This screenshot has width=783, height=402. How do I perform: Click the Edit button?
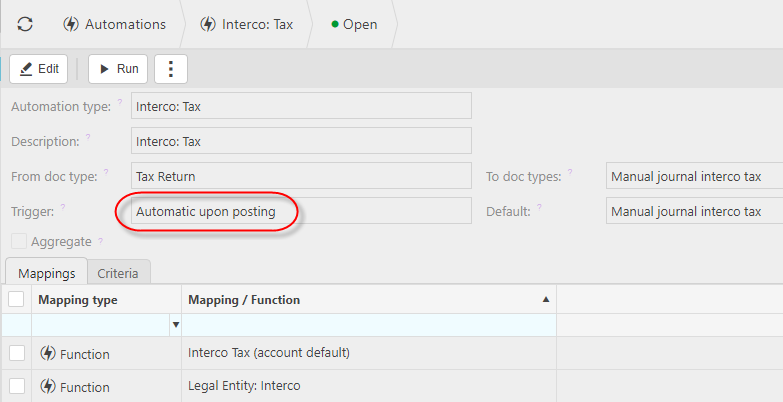(x=38, y=69)
